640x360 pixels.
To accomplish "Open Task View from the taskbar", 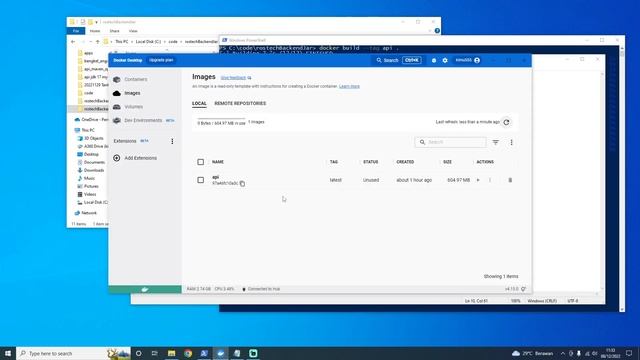I will coord(155,353).
